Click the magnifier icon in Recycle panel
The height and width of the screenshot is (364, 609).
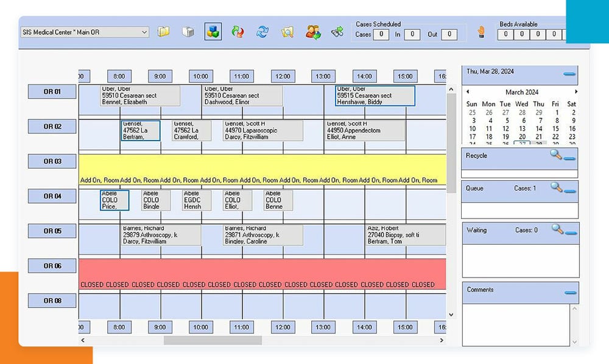pos(555,155)
